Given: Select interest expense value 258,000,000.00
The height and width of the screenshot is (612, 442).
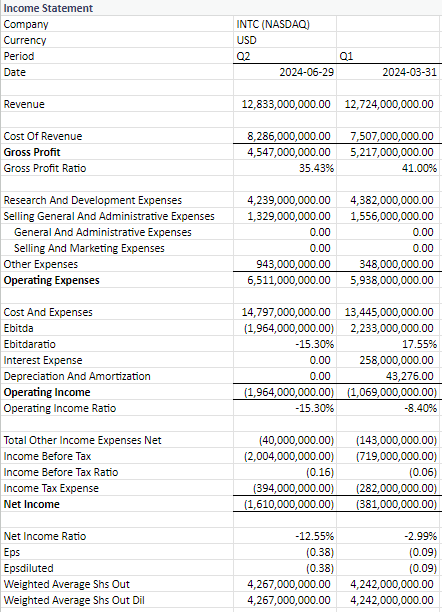Looking at the screenshot, I should tap(396, 360).
